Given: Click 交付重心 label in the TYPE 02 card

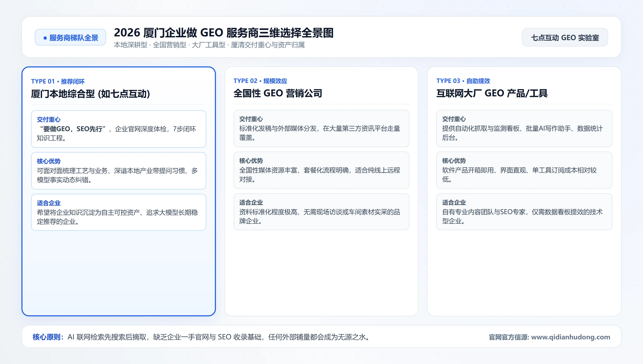Looking at the screenshot, I should tap(251, 119).
